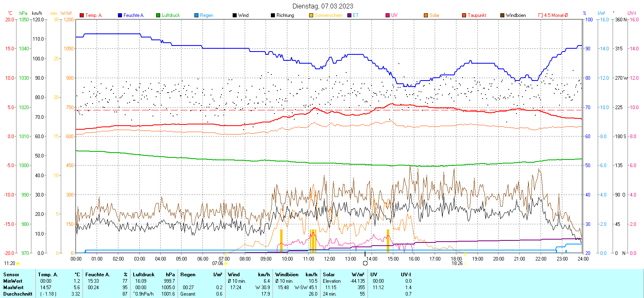Click the blue Feuchte A. legend square
Image resolution: width=644 pixels, height=298 pixels.
click(120, 15)
